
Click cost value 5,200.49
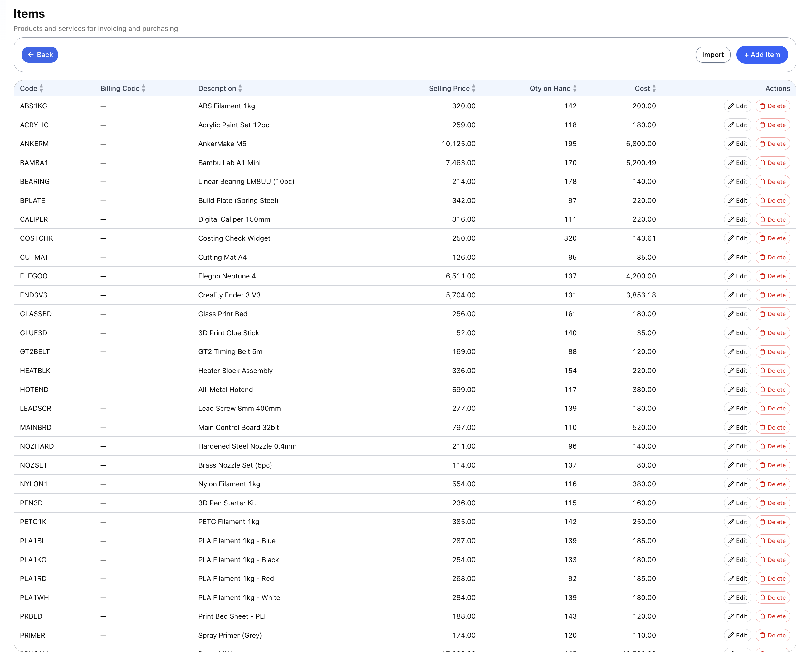pos(641,163)
